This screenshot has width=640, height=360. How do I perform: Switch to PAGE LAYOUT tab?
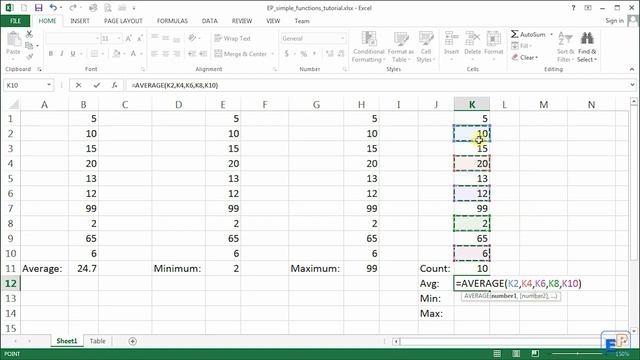[x=123, y=21]
